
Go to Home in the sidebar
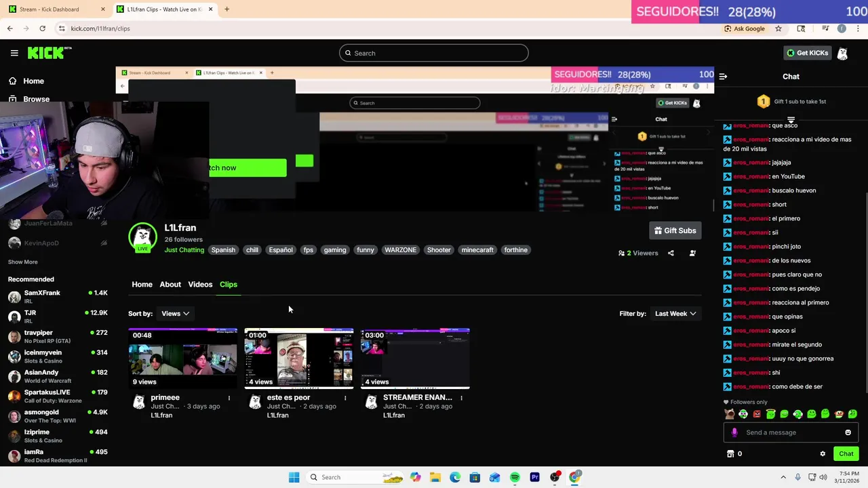[x=26, y=81]
